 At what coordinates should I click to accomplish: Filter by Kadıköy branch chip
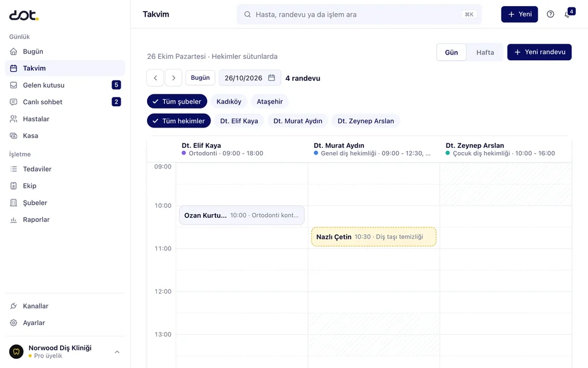[228, 101]
